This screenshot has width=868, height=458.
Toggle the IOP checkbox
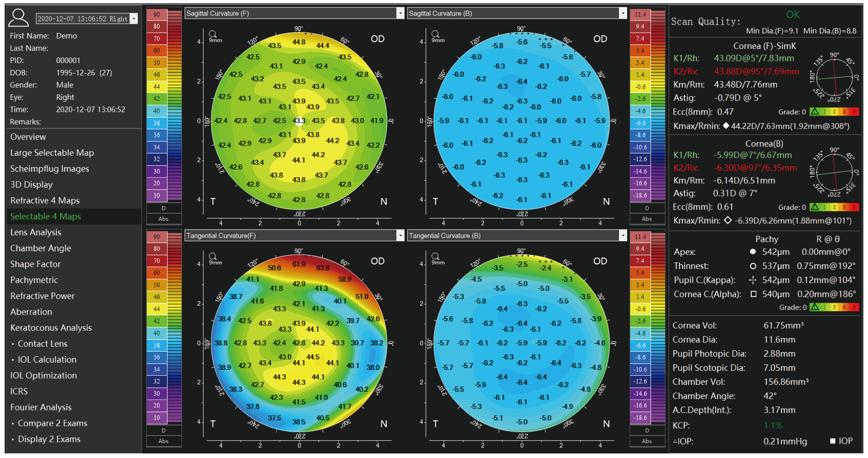click(833, 441)
